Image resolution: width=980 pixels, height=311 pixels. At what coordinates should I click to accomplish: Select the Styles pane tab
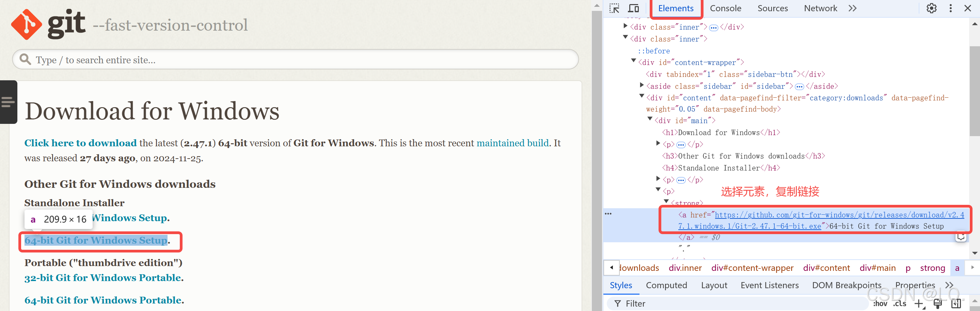point(620,285)
